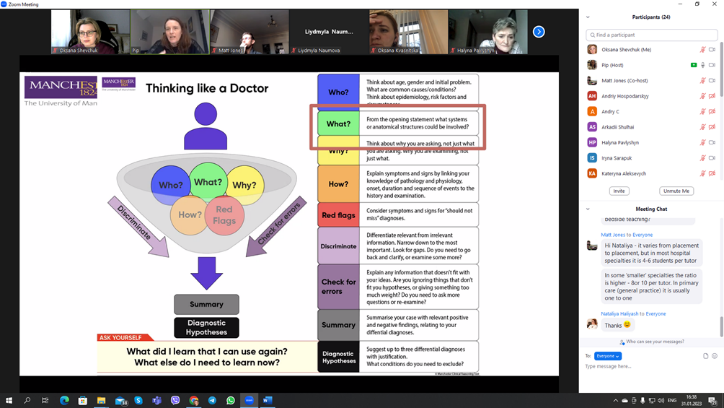
Task: Collapse the Participants panel chevron
Action: click(588, 17)
